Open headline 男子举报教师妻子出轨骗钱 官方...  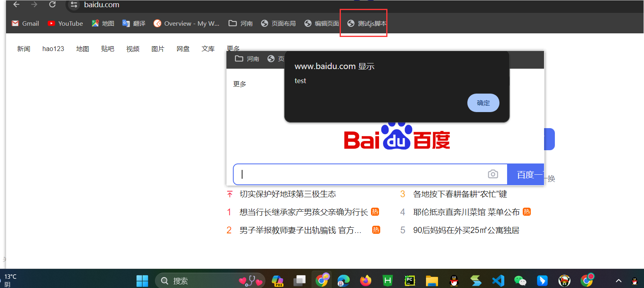(x=301, y=230)
